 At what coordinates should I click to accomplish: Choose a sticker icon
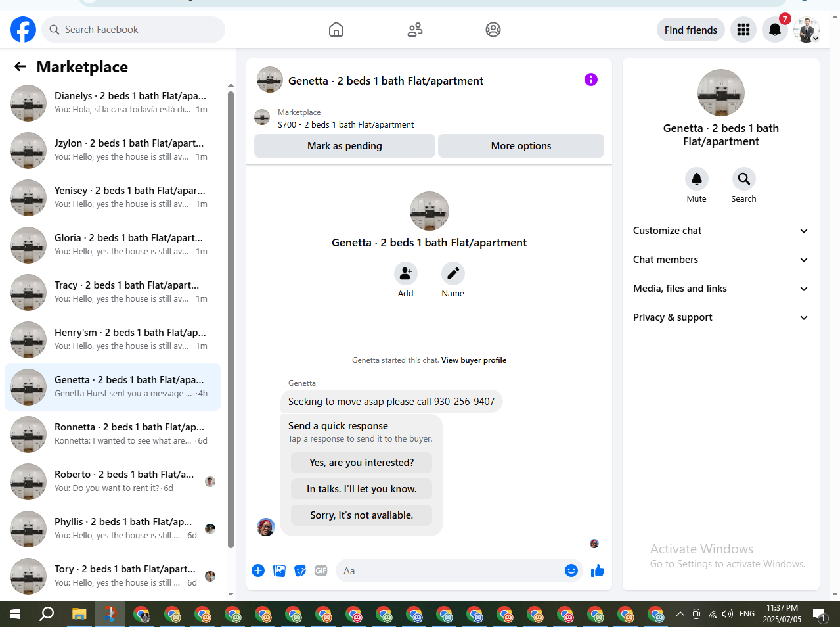(x=300, y=570)
